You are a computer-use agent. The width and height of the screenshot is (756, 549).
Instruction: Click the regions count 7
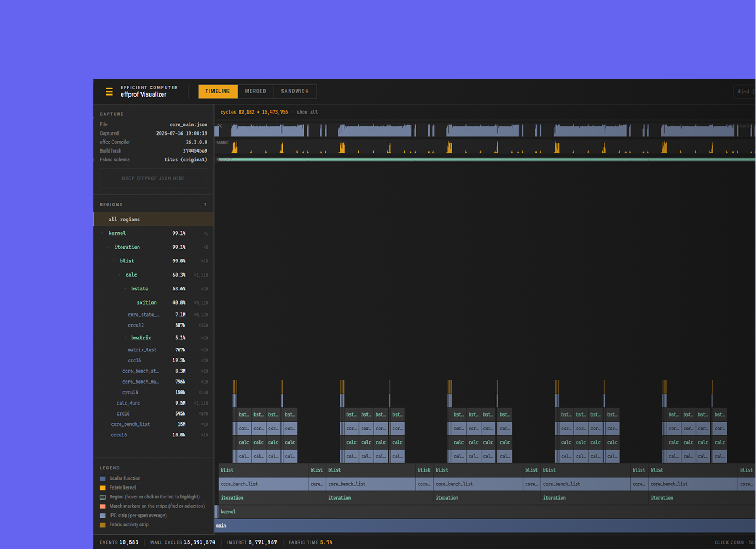205,205
